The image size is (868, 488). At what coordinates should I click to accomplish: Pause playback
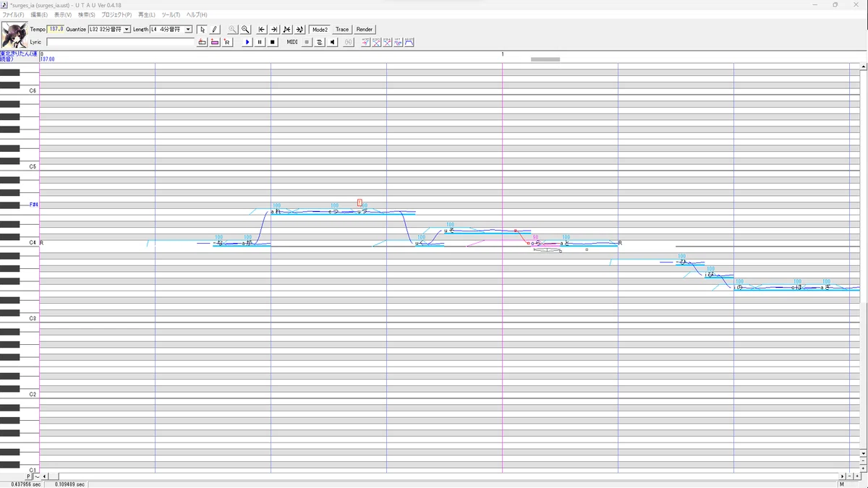[x=260, y=42]
